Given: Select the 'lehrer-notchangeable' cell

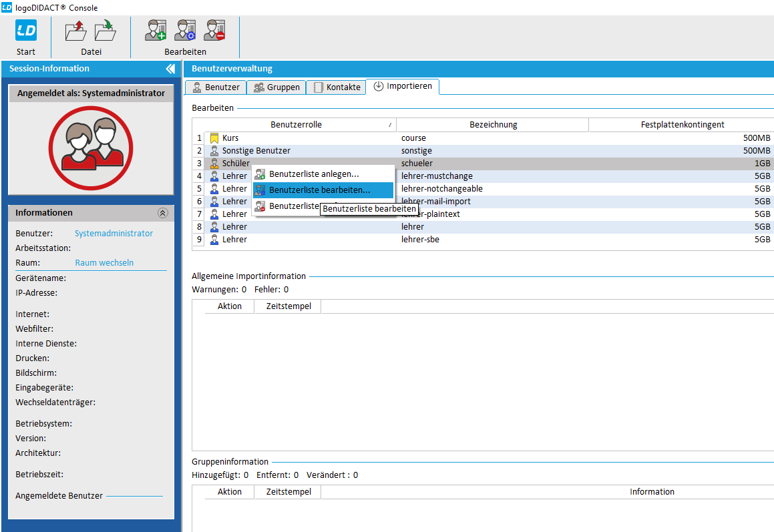Looking at the screenshot, I should coord(493,188).
